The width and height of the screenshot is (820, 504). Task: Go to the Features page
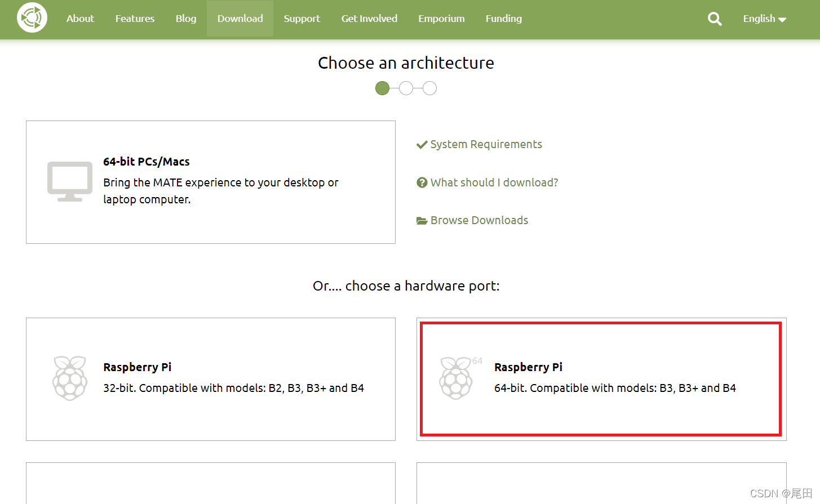click(135, 19)
